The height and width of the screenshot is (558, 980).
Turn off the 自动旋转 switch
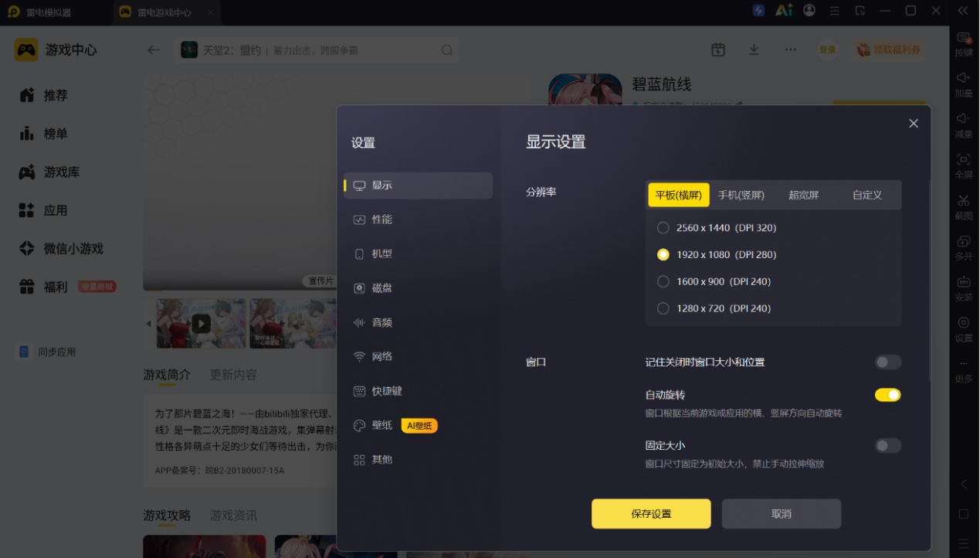[888, 395]
